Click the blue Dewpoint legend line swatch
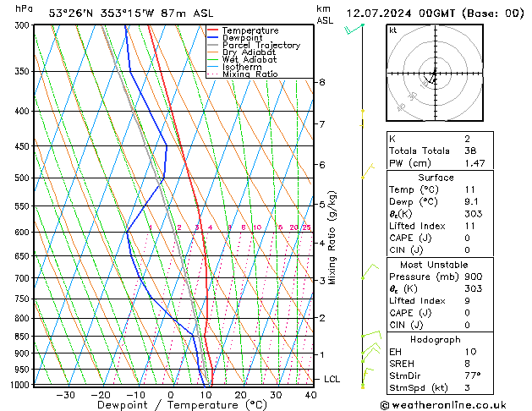 (x=213, y=37)
